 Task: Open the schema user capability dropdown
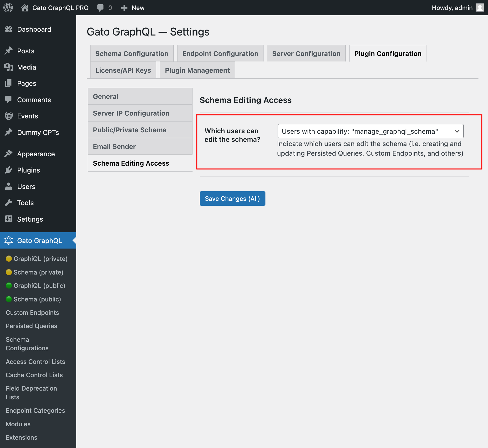point(370,131)
